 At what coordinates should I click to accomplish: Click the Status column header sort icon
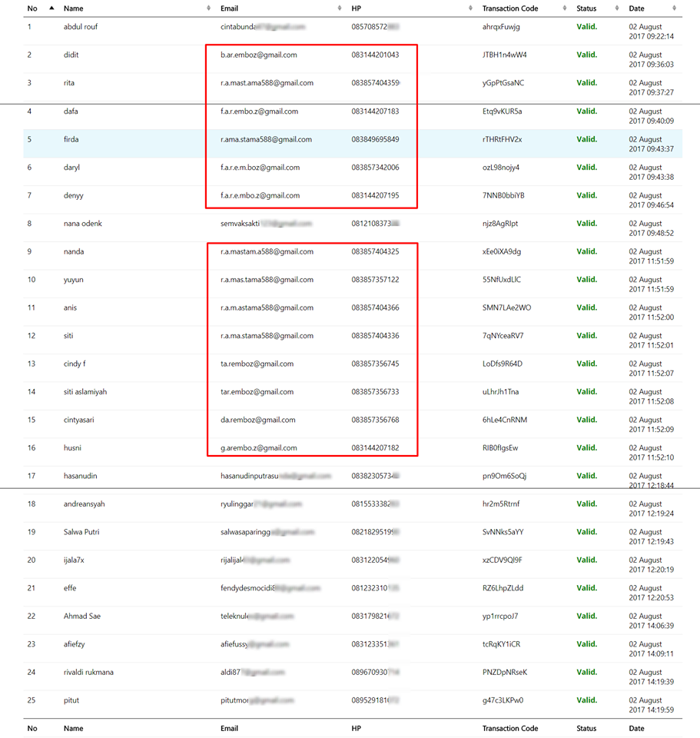click(x=618, y=8)
